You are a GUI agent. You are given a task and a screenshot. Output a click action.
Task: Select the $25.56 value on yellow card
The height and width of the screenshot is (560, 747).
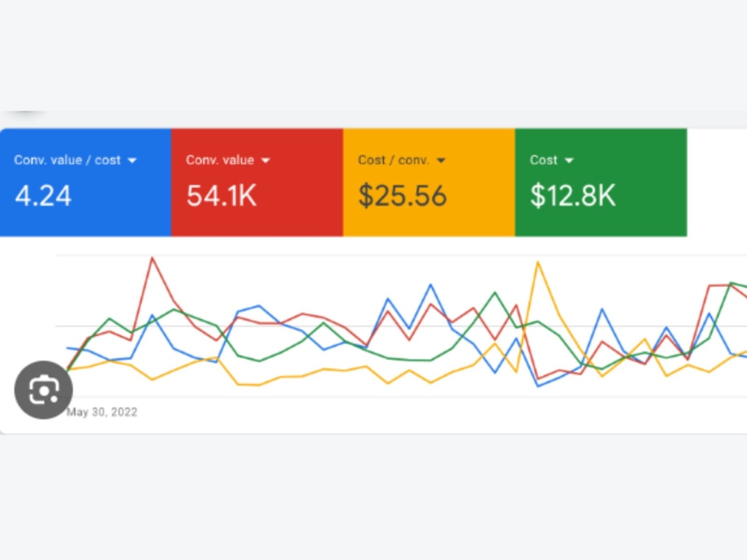[x=403, y=196]
